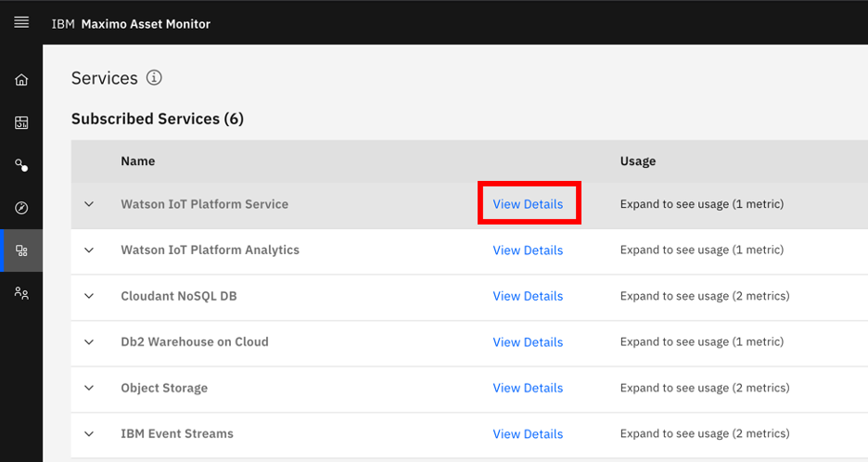The width and height of the screenshot is (868, 462).
Task: View Details for Object Storage
Action: 528,388
